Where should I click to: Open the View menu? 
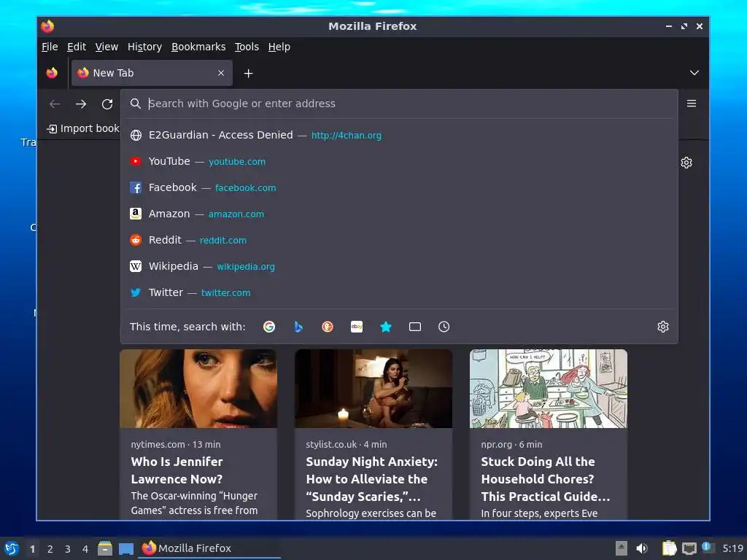click(107, 47)
